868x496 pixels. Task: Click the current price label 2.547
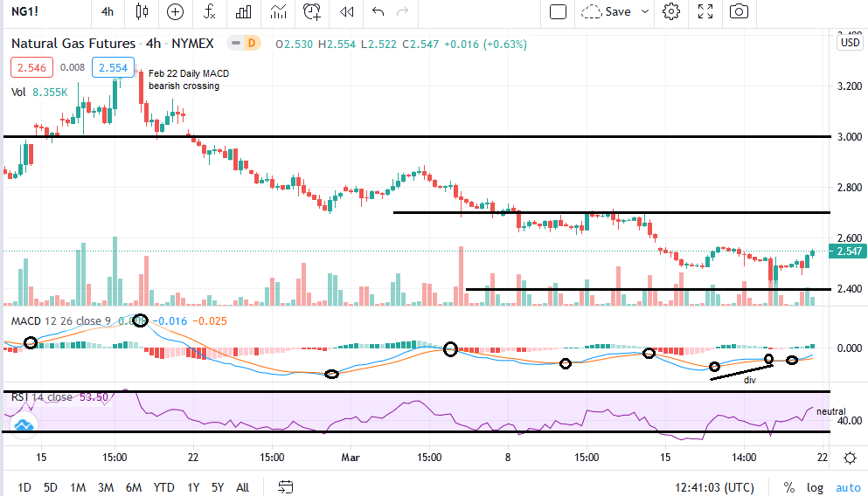[x=847, y=251]
